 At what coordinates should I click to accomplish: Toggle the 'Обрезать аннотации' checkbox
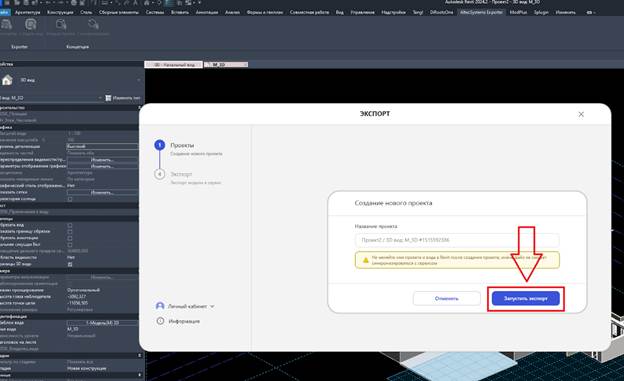(70, 238)
